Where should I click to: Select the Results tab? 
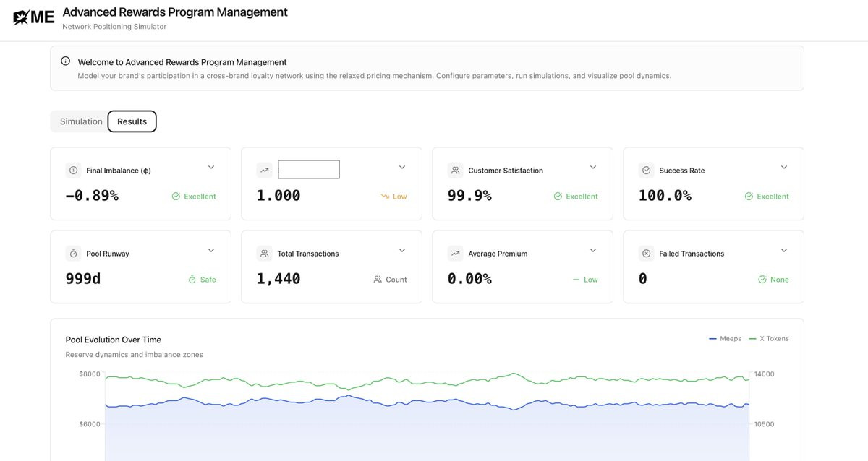point(132,121)
